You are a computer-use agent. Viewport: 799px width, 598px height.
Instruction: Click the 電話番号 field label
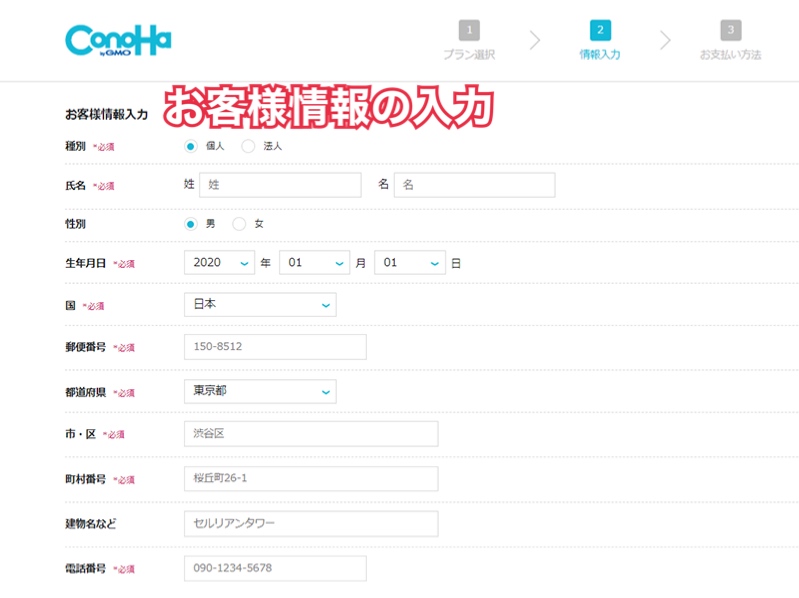[86, 568]
